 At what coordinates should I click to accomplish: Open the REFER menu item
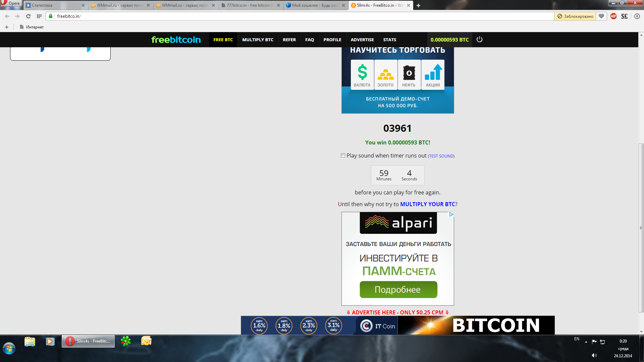[x=289, y=40]
